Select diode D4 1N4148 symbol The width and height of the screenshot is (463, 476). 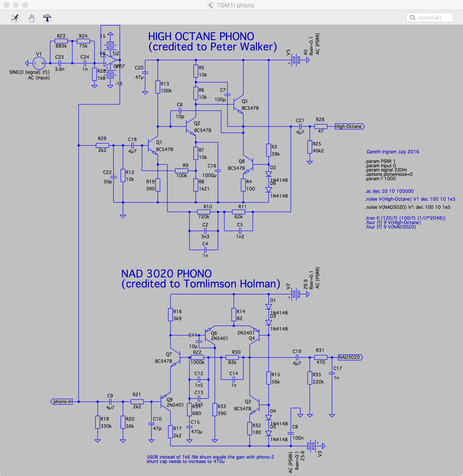pyautogui.click(x=268, y=418)
